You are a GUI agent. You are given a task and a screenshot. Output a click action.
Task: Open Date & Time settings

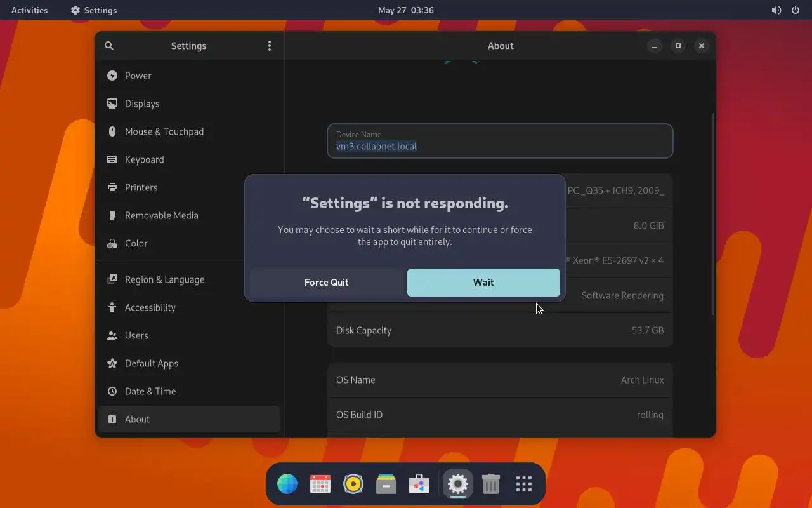click(x=189, y=391)
